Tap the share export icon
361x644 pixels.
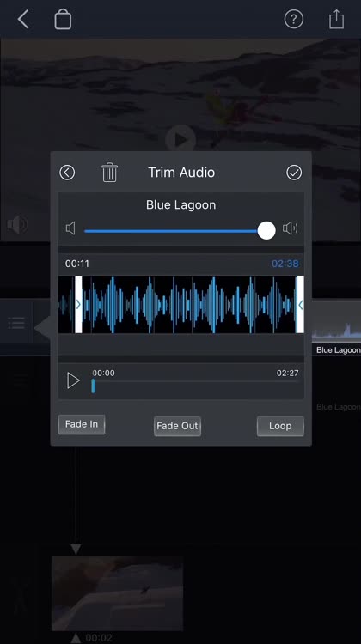[x=336, y=19]
